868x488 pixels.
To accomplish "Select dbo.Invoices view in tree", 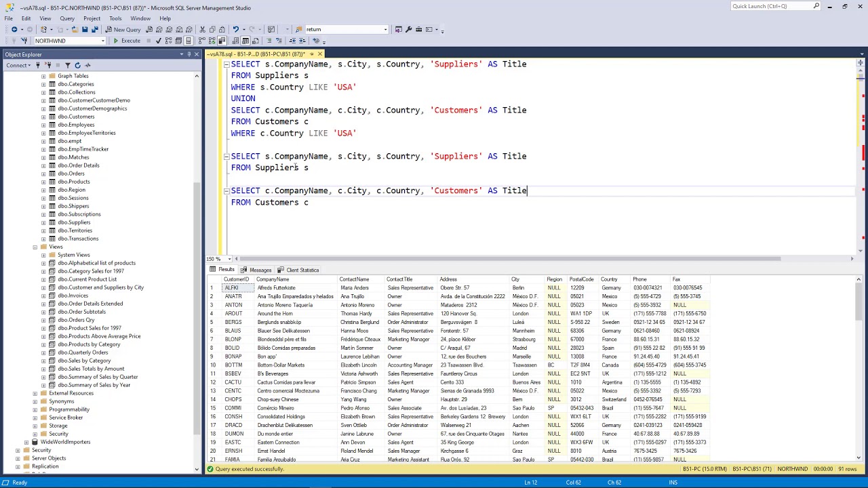I will pos(73,296).
